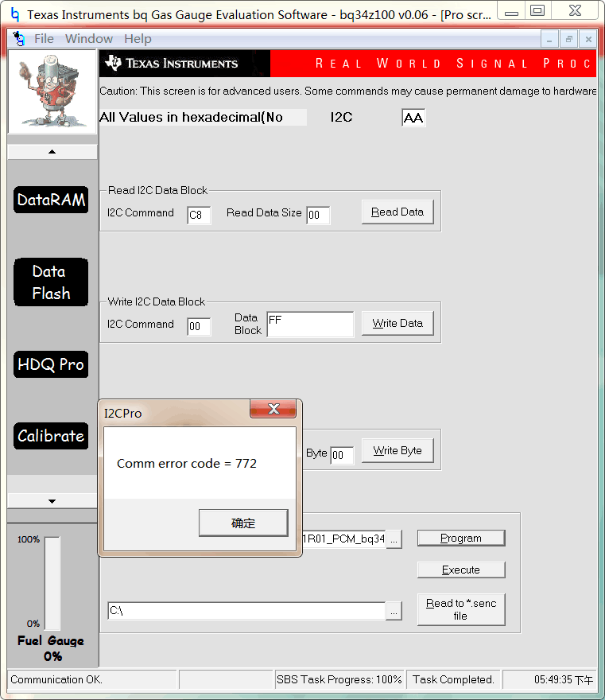The height and width of the screenshot is (700, 605).
Task: Focus the Data Block field containing FF
Action: pyautogui.click(x=310, y=324)
